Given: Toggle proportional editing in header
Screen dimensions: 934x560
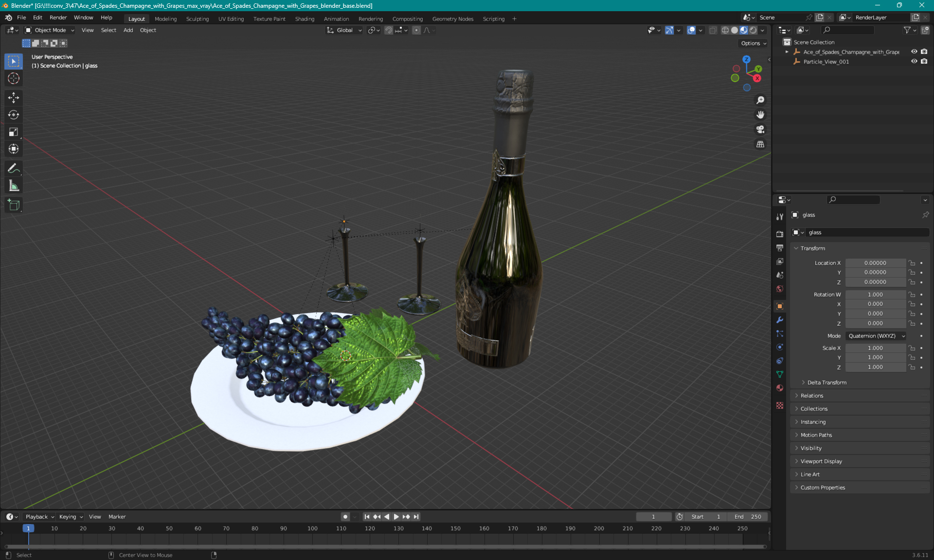Looking at the screenshot, I should tap(416, 30).
